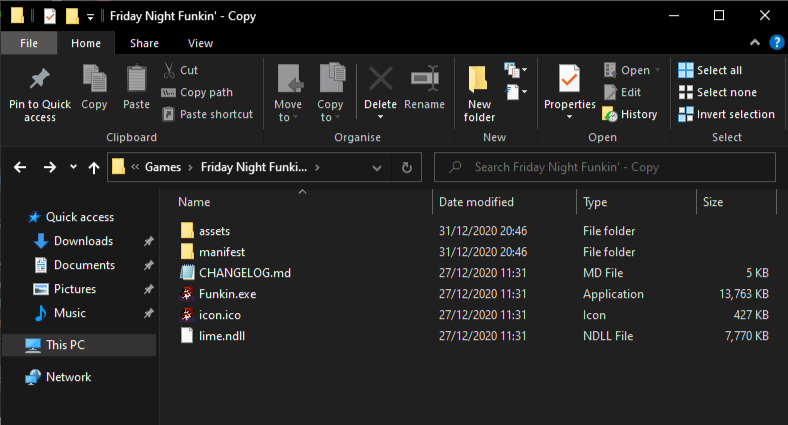This screenshot has width=788, height=425.
Task: Click Edit in Open group
Action: tap(622, 92)
